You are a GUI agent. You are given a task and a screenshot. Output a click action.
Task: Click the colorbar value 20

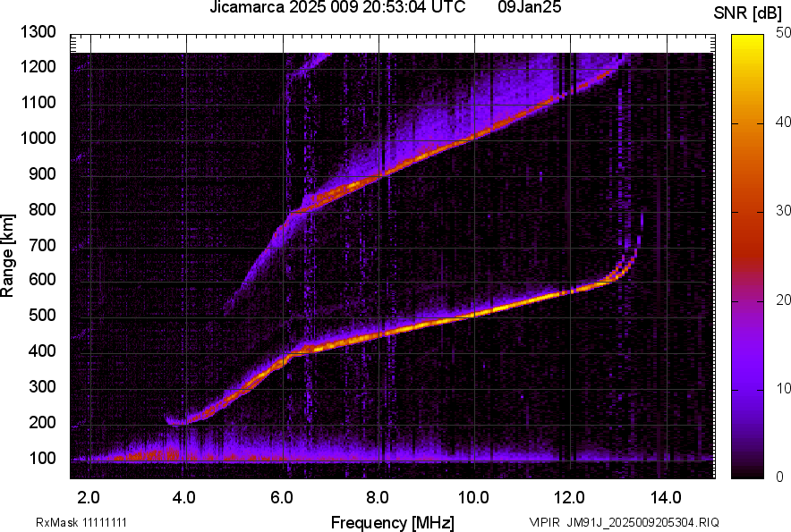click(783, 300)
